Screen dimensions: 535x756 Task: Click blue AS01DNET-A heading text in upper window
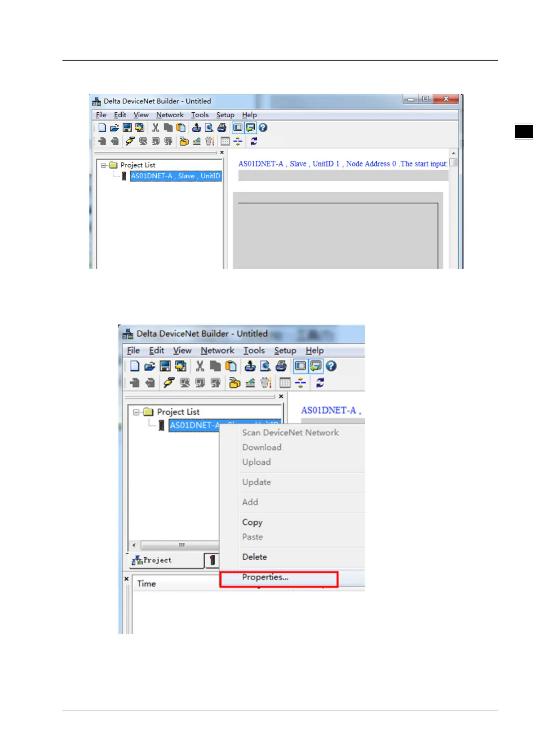point(343,164)
